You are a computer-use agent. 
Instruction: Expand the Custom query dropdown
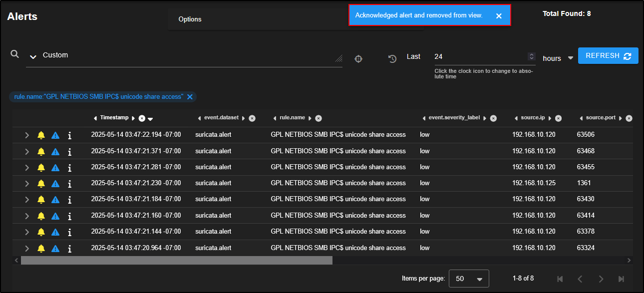pyautogui.click(x=33, y=57)
